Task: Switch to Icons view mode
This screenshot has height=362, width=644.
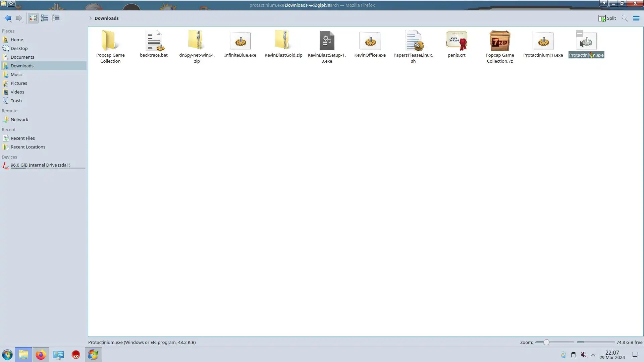Action: (33, 18)
